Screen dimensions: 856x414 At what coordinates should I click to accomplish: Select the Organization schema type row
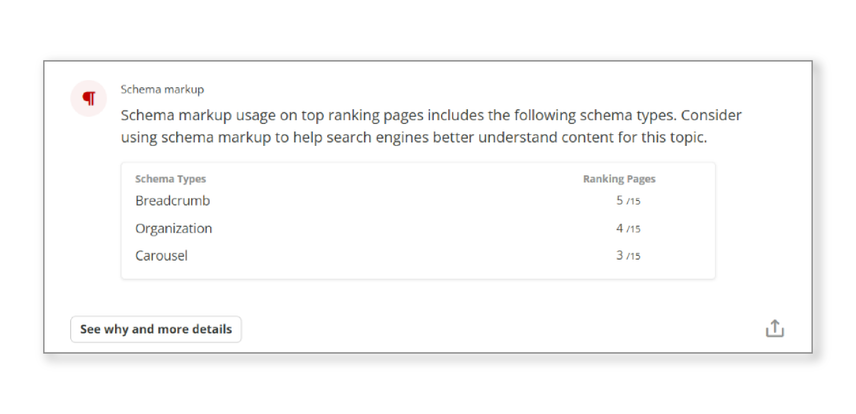tap(174, 228)
